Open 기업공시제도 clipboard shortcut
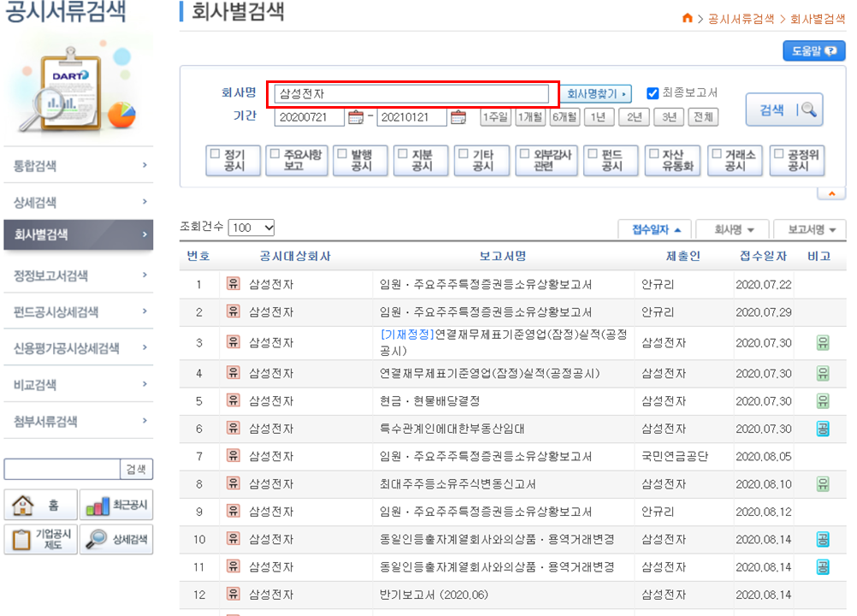This screenshot has width=857, height=616. (40, 540)
